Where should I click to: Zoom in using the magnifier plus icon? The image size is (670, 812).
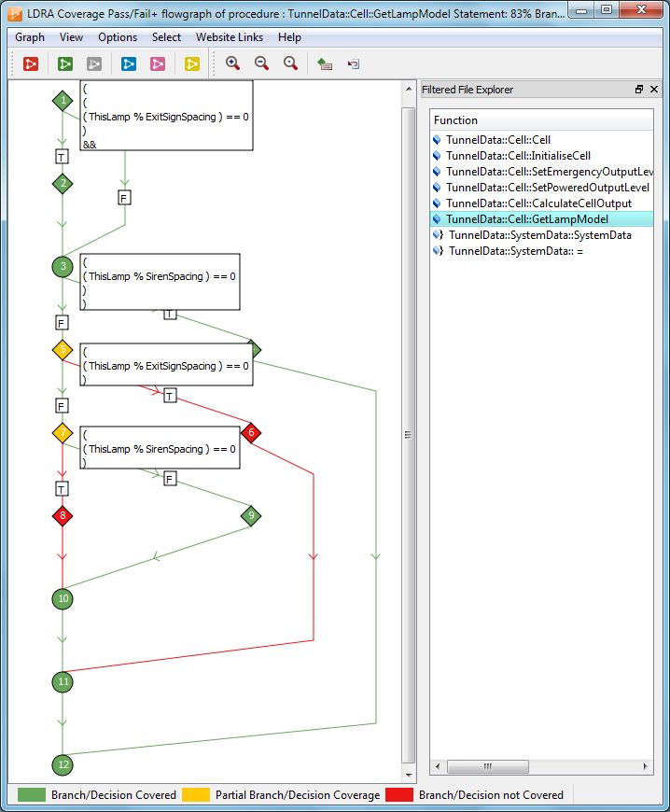coord(232,63)
